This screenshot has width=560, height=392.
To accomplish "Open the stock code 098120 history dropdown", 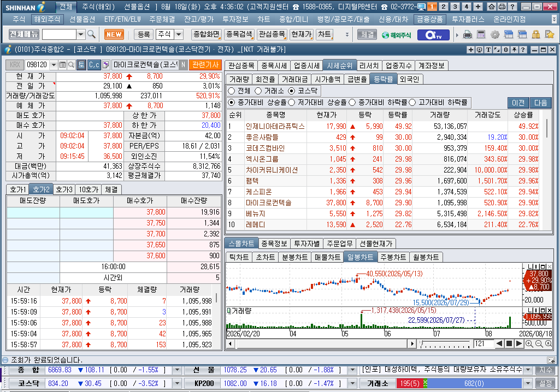I will tap(54, 64).
